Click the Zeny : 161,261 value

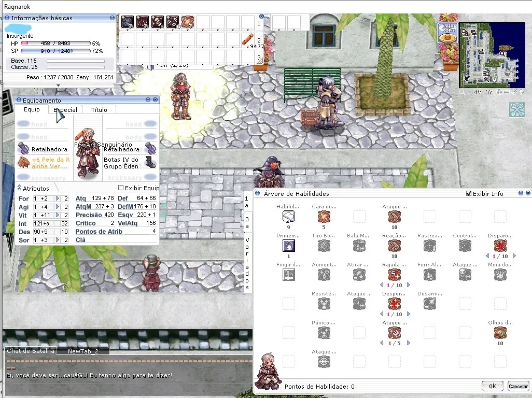point(95,77)
